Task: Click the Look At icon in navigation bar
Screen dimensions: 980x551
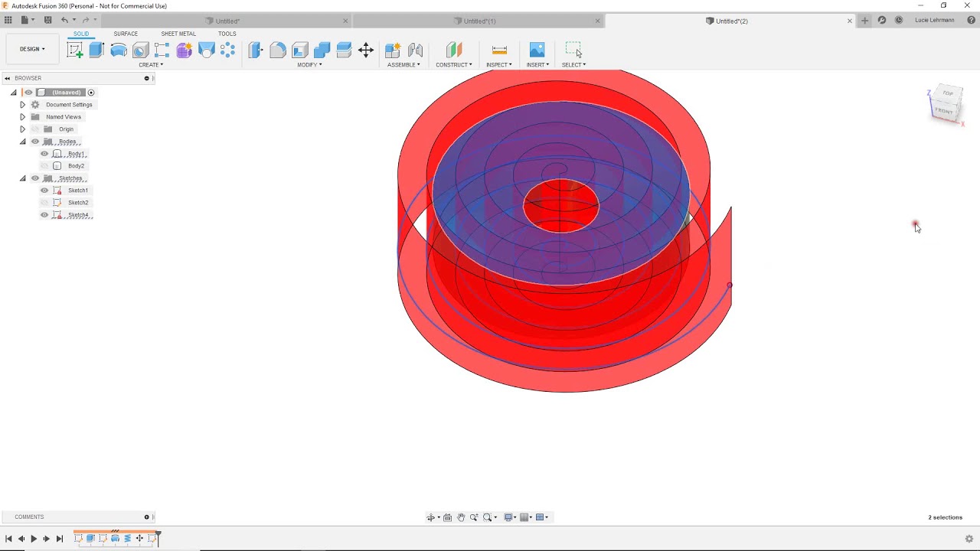Action: tap(448, 517)
